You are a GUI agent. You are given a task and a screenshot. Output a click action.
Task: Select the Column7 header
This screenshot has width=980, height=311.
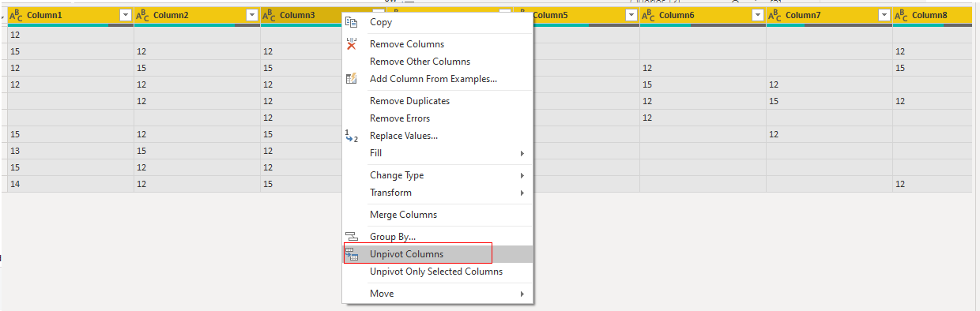pyautogui.click(x=829, y=15)
